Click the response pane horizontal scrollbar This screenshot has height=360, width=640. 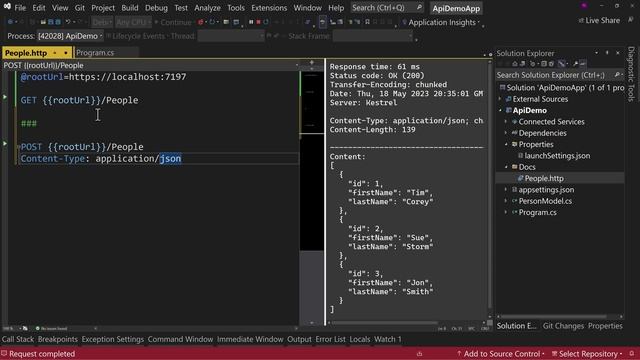click(x=384, y=322)
